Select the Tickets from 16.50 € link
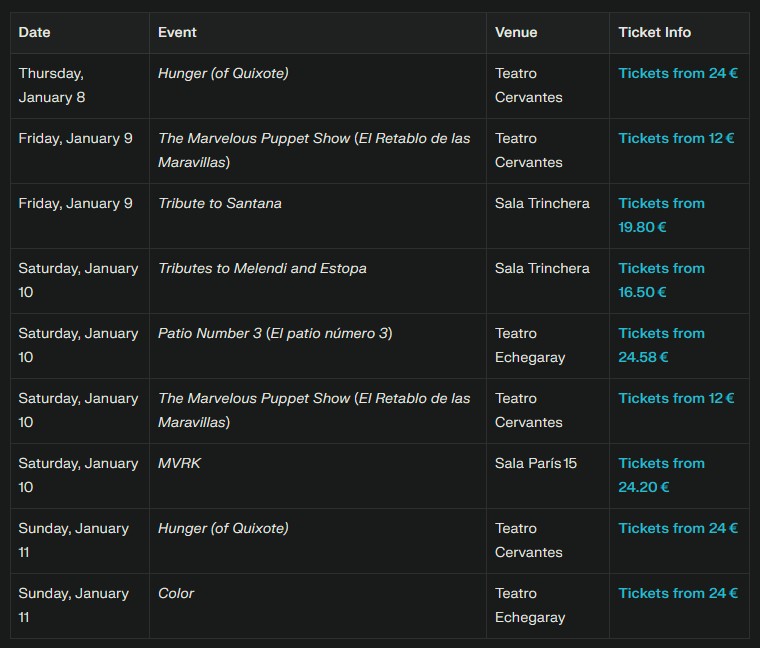Image resolution: width=760 pixels, height=648 pixels. click(x=661, y=280)
